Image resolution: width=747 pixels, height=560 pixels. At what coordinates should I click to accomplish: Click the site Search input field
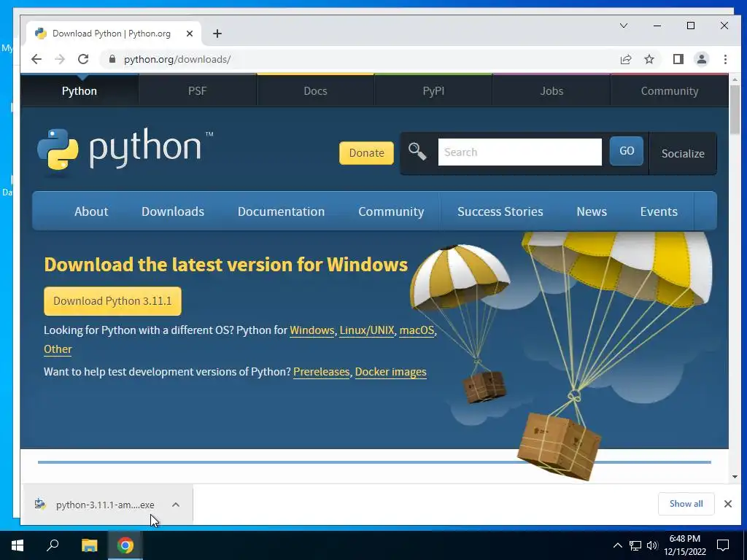click(519, 152)
